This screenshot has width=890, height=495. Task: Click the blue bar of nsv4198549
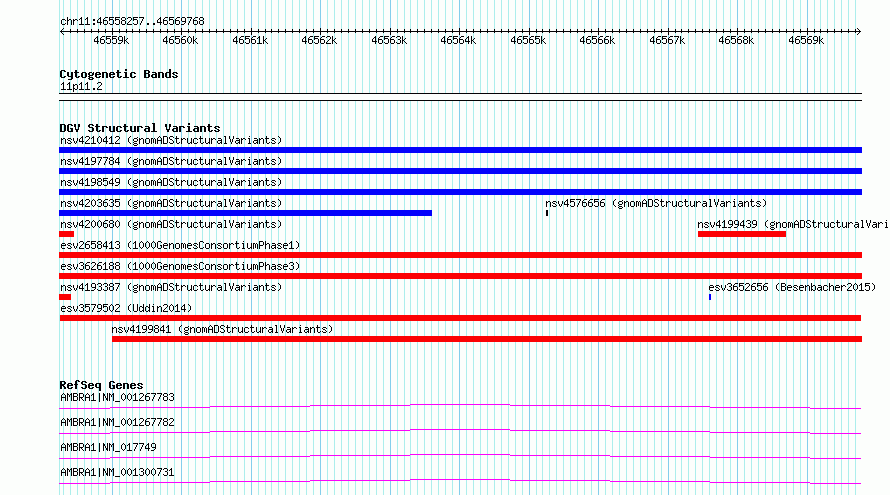[x=460, y=192]
